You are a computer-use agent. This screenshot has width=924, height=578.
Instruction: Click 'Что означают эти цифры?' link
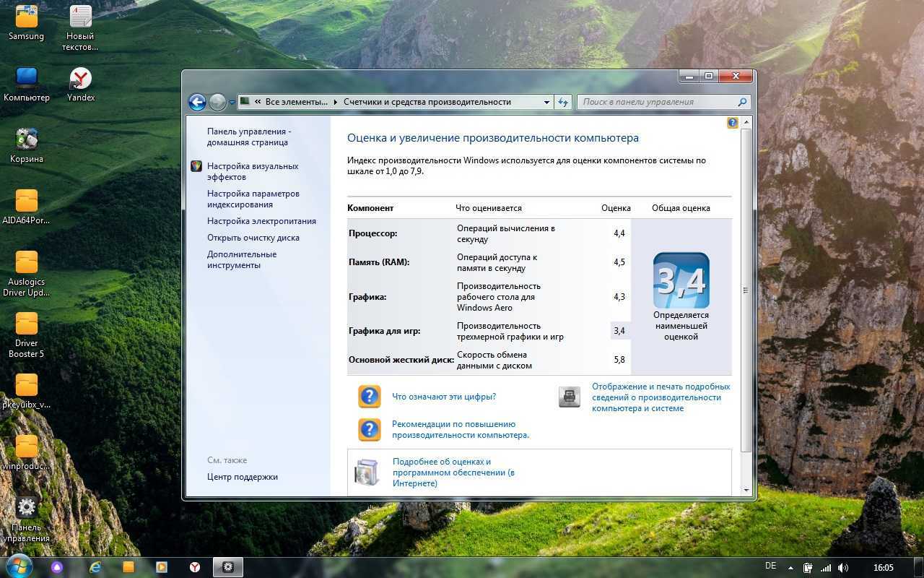pyautogui.click(x=444, y=397)
